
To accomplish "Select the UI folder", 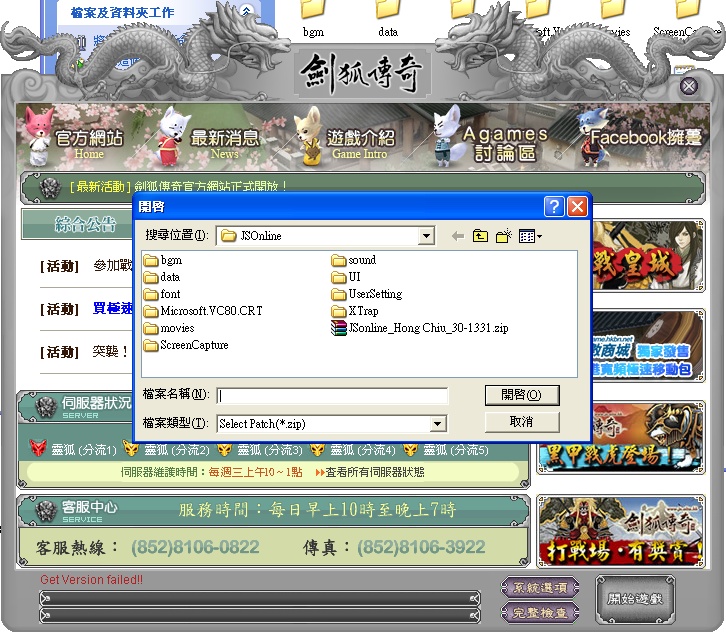I will (x=346, y=277).
